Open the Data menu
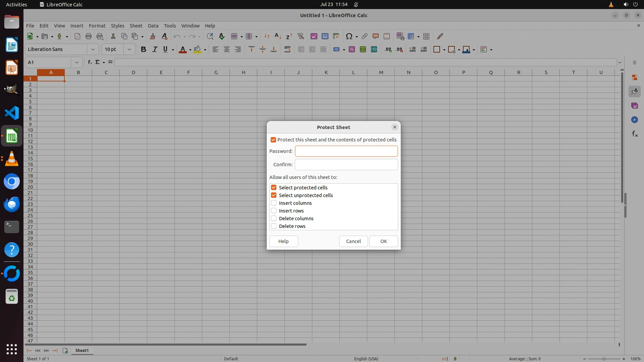Screen dimensions: 644x362 [153, 26]
